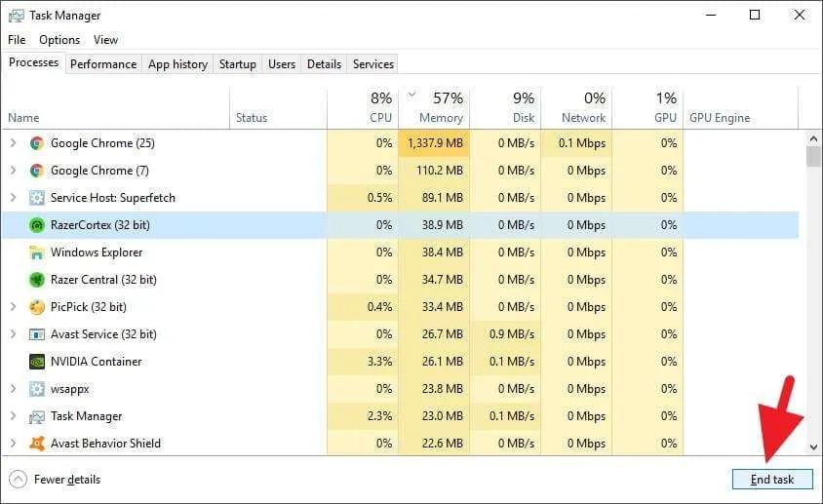Click the NVIDIA Container icon

(37, 362)
